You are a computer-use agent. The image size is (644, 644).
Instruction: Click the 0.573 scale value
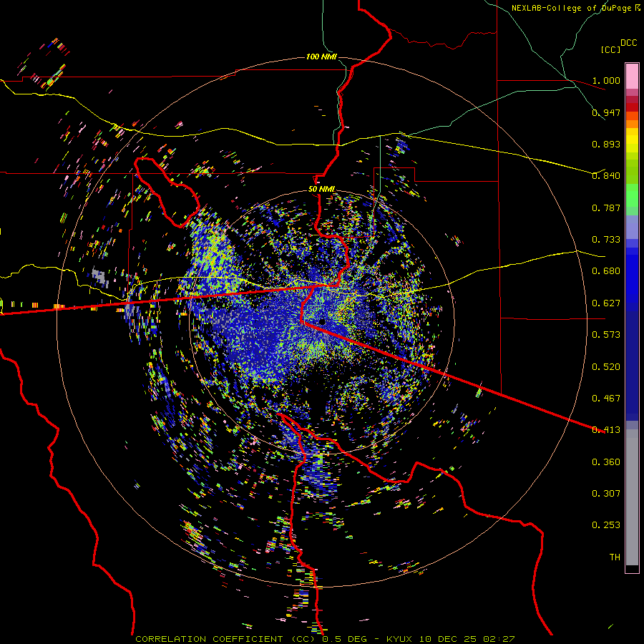pyautogui.click(x=606, y=335)
